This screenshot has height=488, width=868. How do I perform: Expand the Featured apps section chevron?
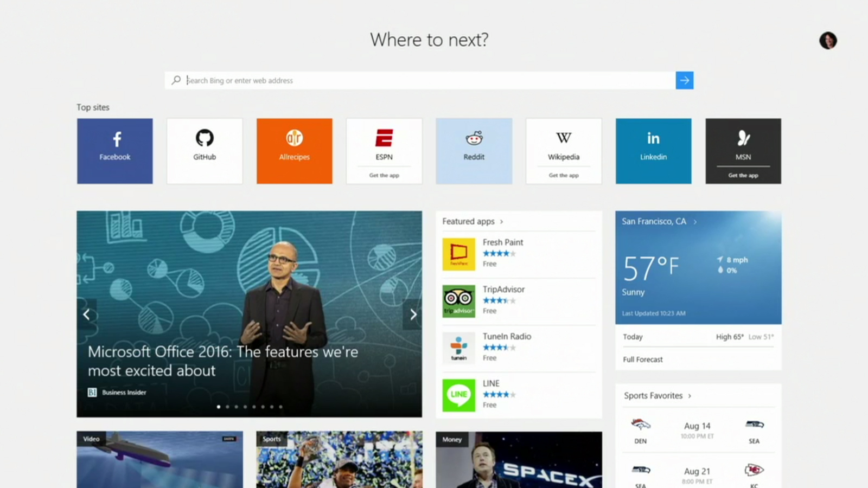tap(501, 222)
